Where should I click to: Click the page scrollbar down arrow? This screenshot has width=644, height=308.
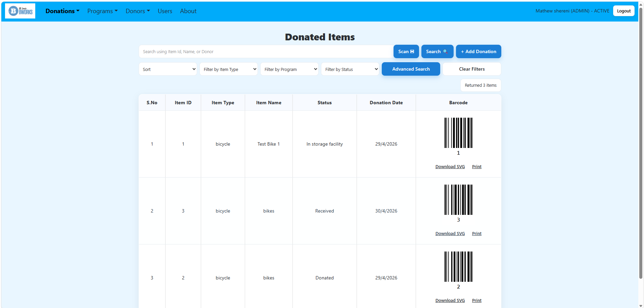641,306
